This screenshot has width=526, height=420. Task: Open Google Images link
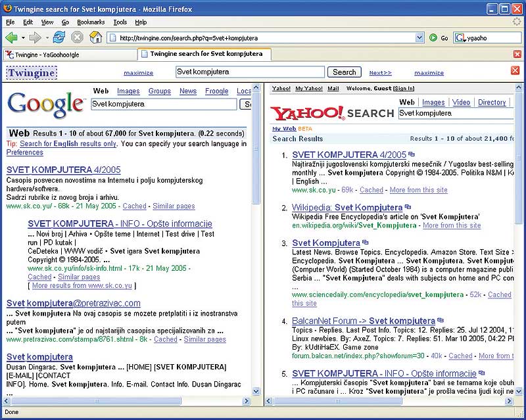(128, 91)
